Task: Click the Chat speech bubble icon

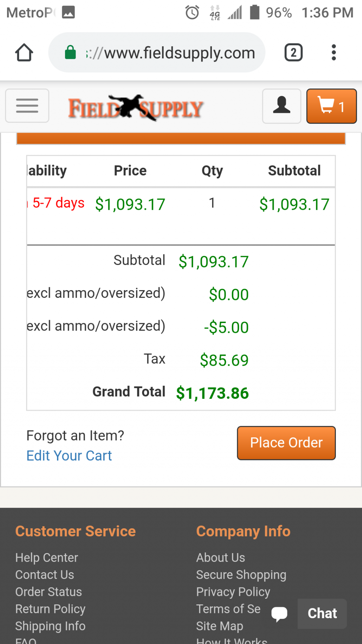Action: pos(279,614)
